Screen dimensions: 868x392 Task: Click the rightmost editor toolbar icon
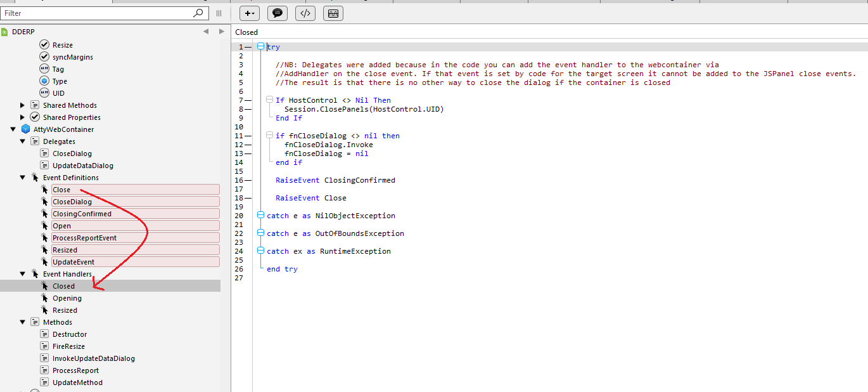[x=333, y=13]
